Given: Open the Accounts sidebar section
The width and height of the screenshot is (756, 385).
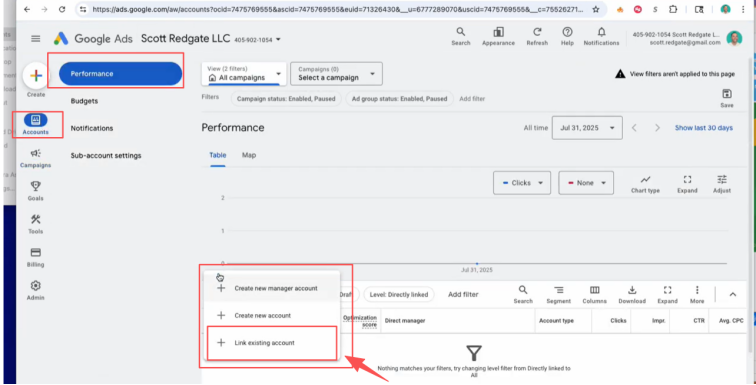Looking at the screenshot, I should pos(36,124).
